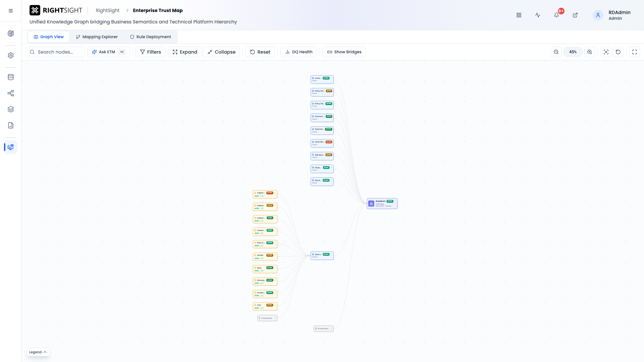
Task: Click the activity pulse icon in header
Action: (x=538, y=15)
